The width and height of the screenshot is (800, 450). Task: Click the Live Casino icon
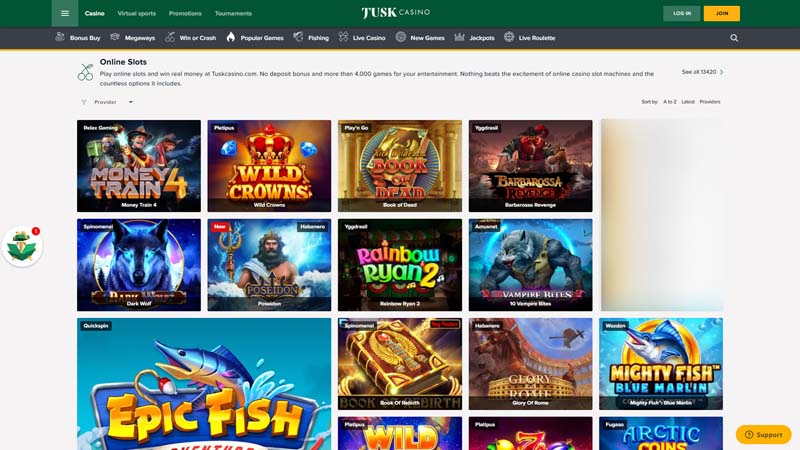343,37
